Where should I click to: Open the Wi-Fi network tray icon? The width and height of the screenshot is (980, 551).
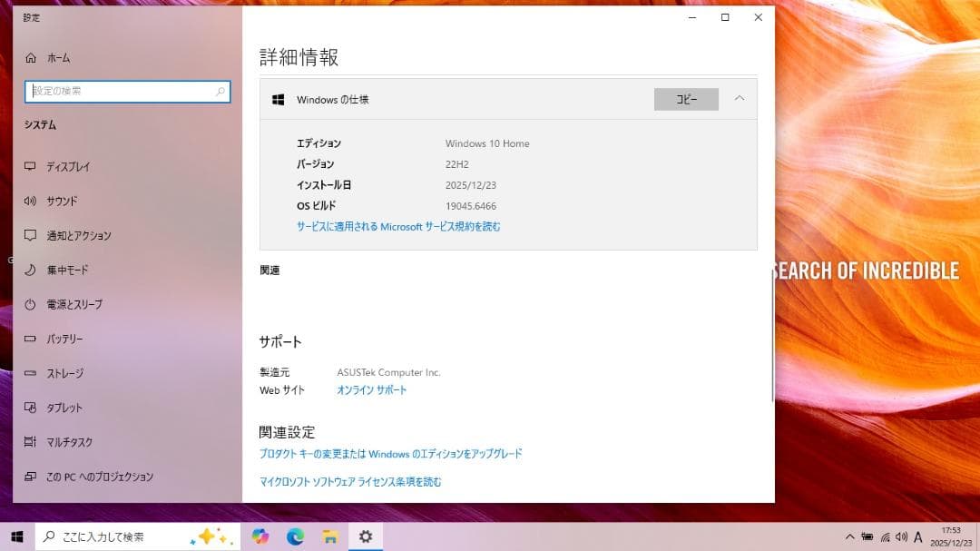[x=885, y=537]
